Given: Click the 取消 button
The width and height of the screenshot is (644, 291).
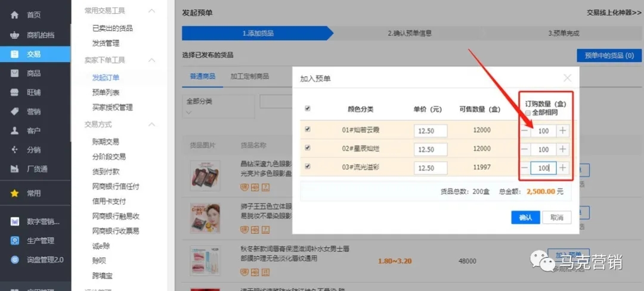Looking at the screenshot, I should [x=557, y=218].
